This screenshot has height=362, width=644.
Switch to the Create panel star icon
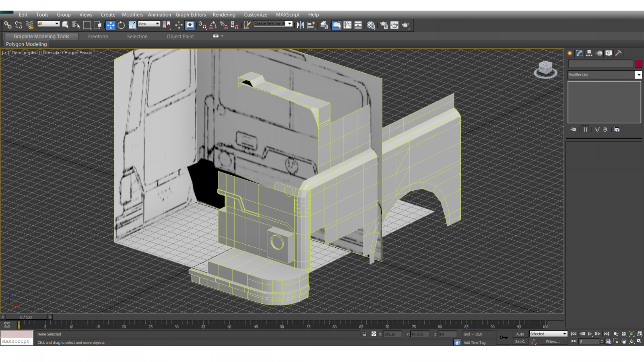point(570,53)
